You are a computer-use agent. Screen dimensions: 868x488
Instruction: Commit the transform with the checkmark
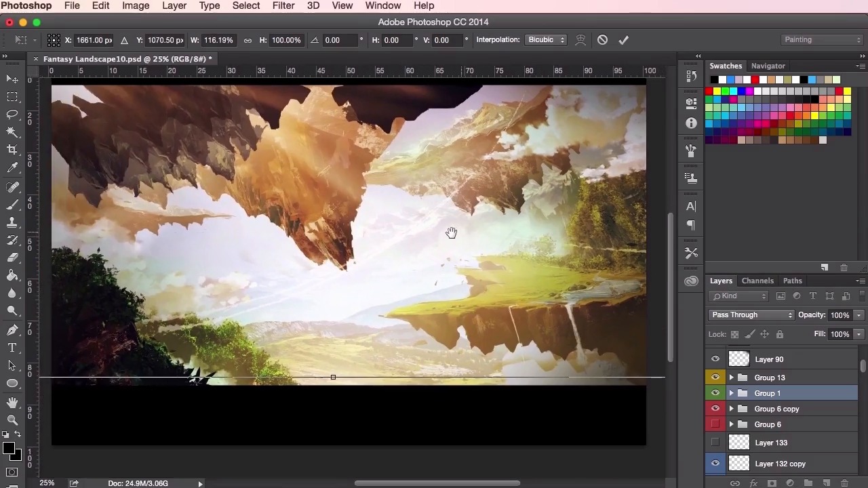click(623, 40)
